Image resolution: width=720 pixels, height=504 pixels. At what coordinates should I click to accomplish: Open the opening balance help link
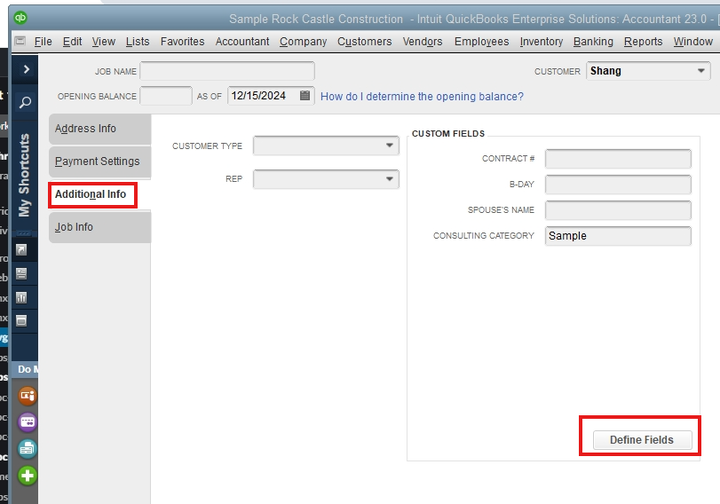coord(422,96)
